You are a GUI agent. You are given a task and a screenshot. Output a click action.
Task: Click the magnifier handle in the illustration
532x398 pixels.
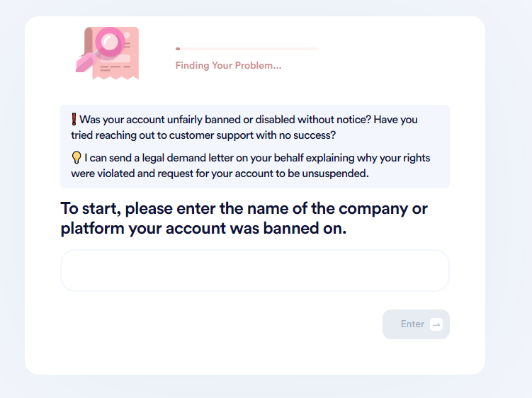tap(86, 62)
